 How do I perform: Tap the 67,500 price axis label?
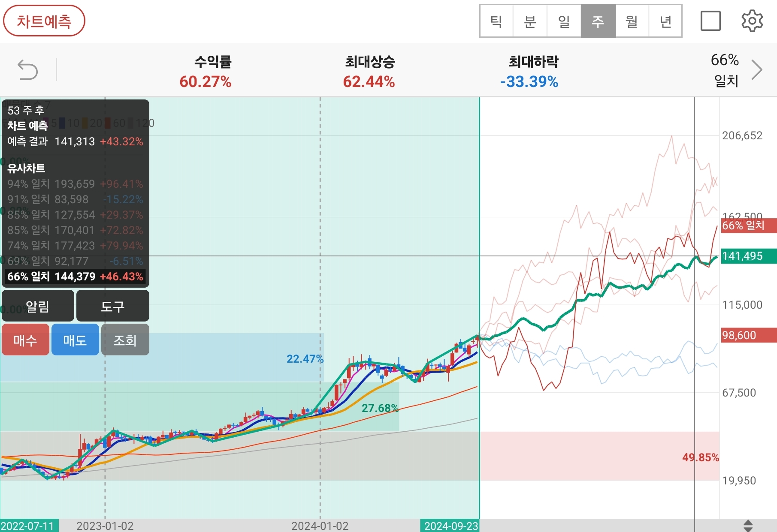pos(739,393)
